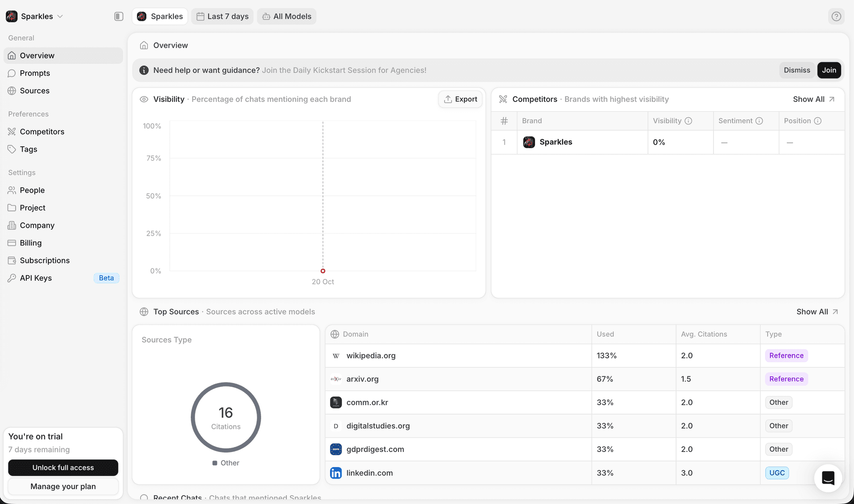The image size is (854, 504).
Task: Open the All Models filter dropdown
Action: [x=286, y=16]
